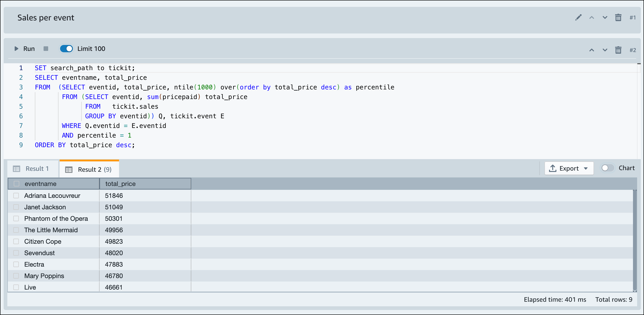Image resolution: width=644 pixels, height=315 pixels.
Task: Check the Adriana Lecouvreur row checkbox
Action: pyautogui.click(x=16, y=196)
